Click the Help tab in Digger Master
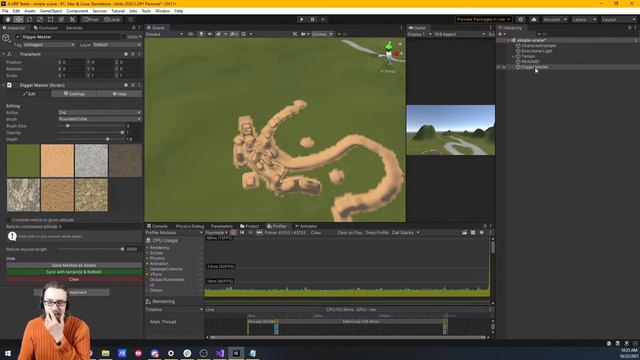The width and height of the screenshot is (640, 360). (120, 94)
